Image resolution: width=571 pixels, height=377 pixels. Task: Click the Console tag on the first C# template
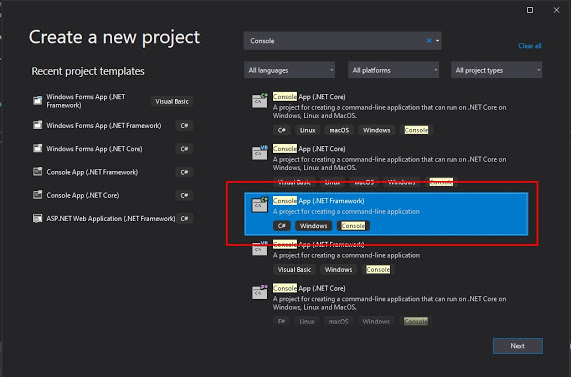tap(416, 130)
